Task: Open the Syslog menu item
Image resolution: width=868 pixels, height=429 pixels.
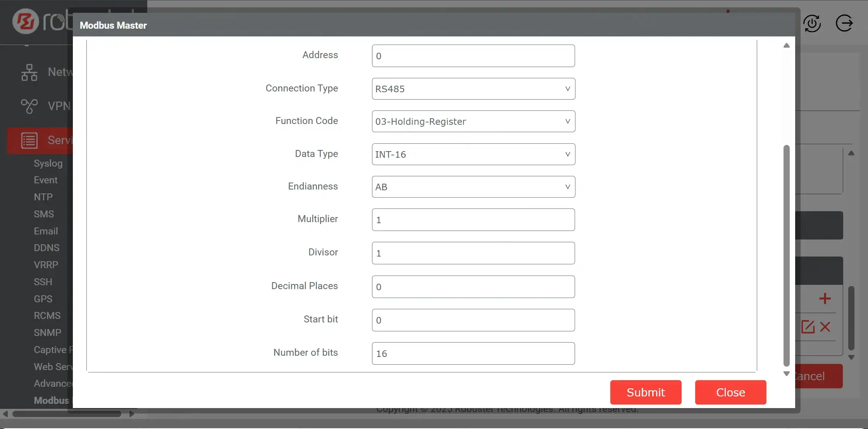Action: [x=48, y=163]
